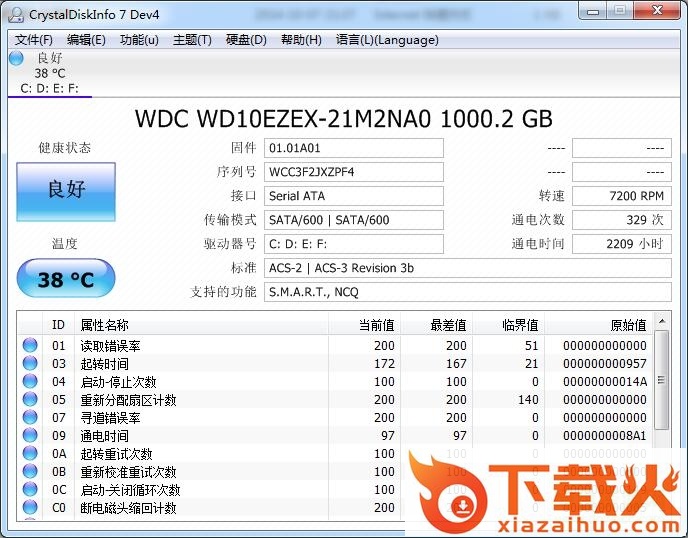Click the 转速 field 7200 RPM
The width and height of the screenshot is (688, 538).
(x=622, y=196)
